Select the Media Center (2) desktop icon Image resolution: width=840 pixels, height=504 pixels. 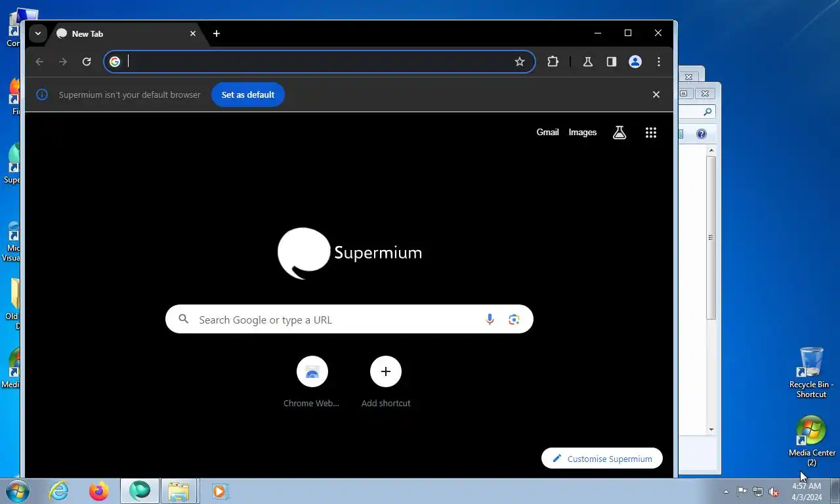[x=812, y=441]
